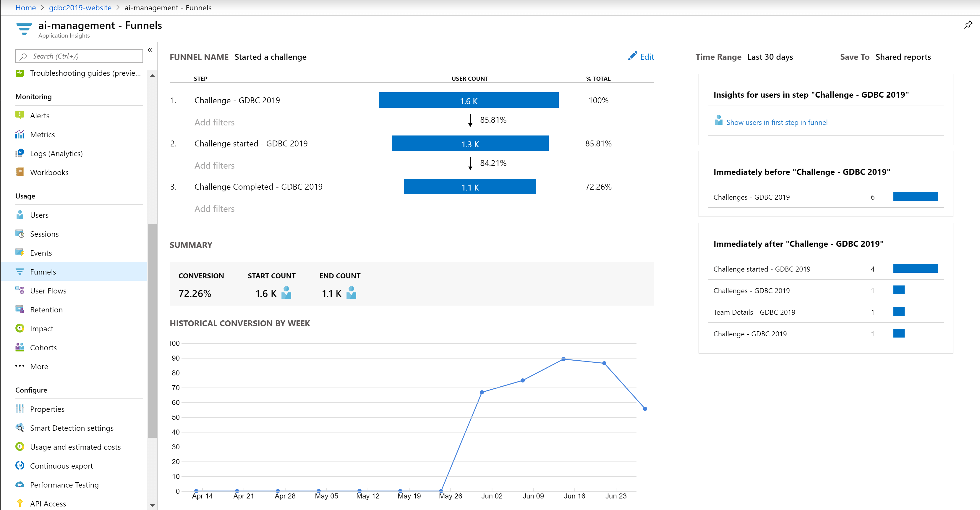Open the Last 30 days time range

(x=770, y=57)
